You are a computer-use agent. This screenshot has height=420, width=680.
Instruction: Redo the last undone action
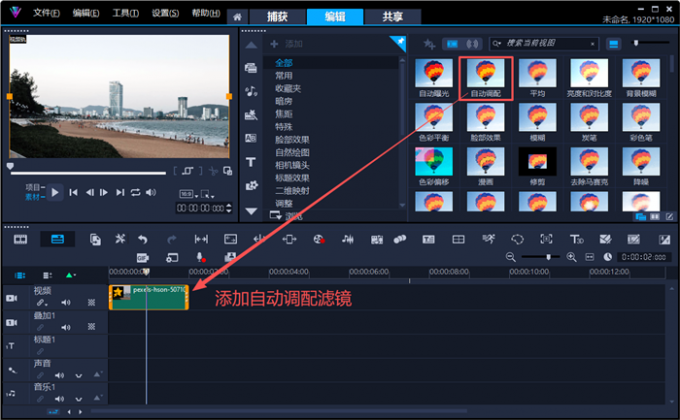pyautogui.click(x=172, y=239)
